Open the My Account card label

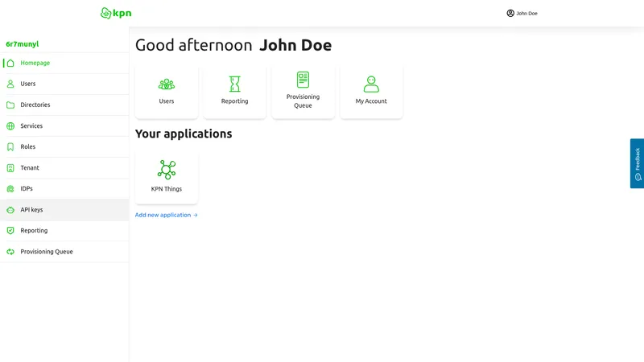pos(371,101)
